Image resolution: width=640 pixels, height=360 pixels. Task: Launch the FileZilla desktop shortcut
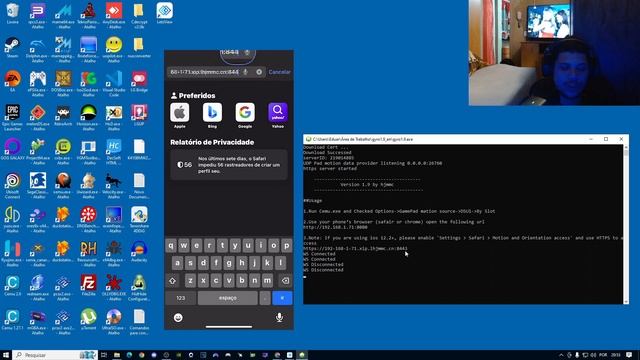click(x=88, y=285)
